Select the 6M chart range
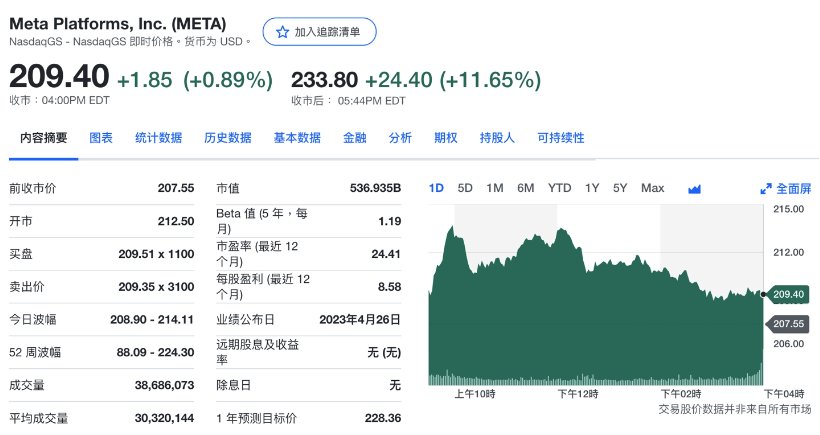820x435 pixels. pyautogui.click(x=526, y=188)
